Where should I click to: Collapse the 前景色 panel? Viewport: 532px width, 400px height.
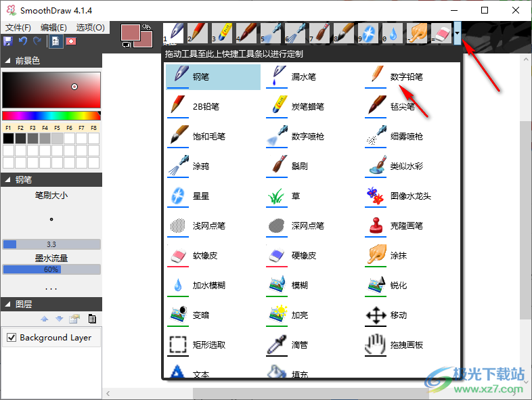7,61
